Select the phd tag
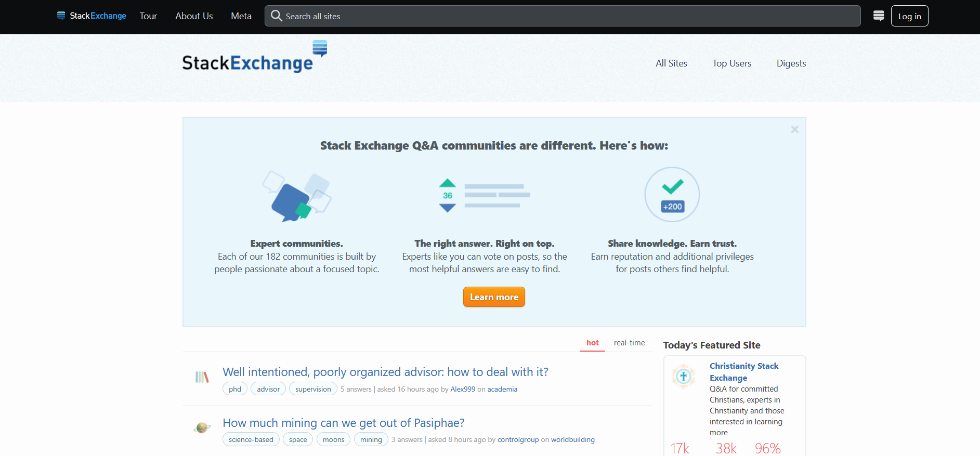 [235, 389]
